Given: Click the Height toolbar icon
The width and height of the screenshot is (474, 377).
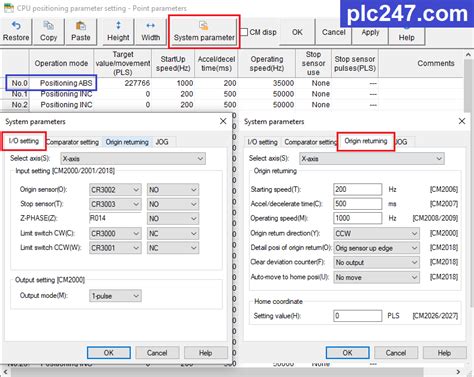Looking at the screenshot, I should (x=118, y=31).
